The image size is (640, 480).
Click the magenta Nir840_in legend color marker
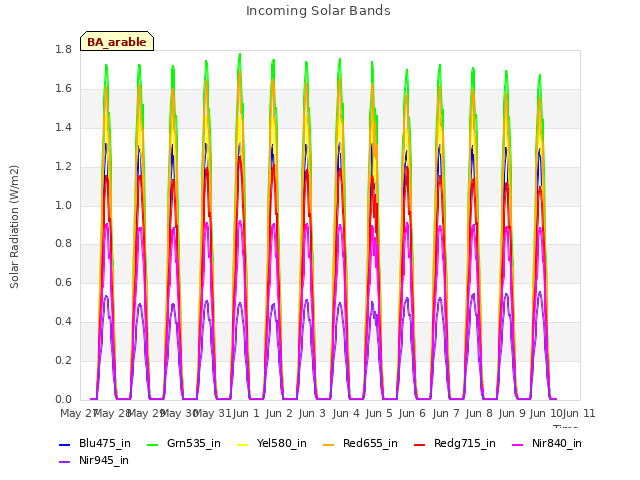click(518, 444)
